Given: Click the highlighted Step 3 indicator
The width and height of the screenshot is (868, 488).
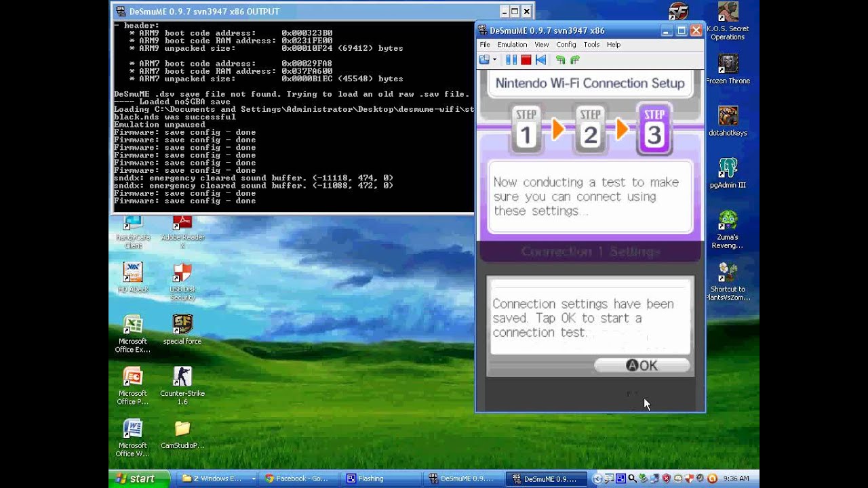Looking at the screenshot, I should point(654,129).
